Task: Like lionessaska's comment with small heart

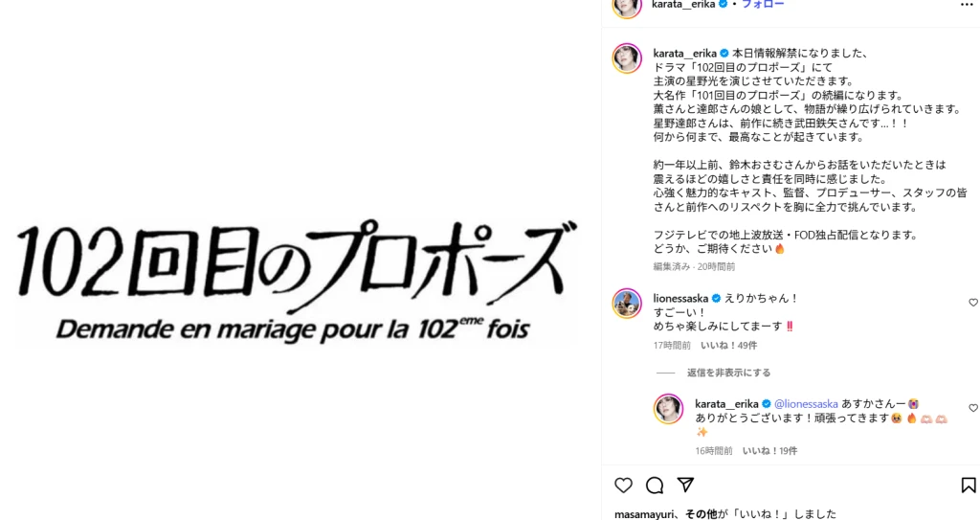Action: point(973,303)
